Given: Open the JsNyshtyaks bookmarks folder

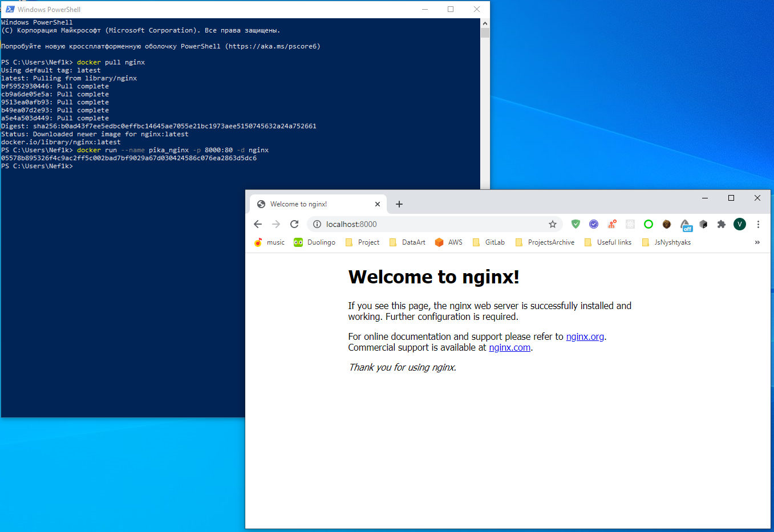Looking at the screenshot, I should point(666,242).
